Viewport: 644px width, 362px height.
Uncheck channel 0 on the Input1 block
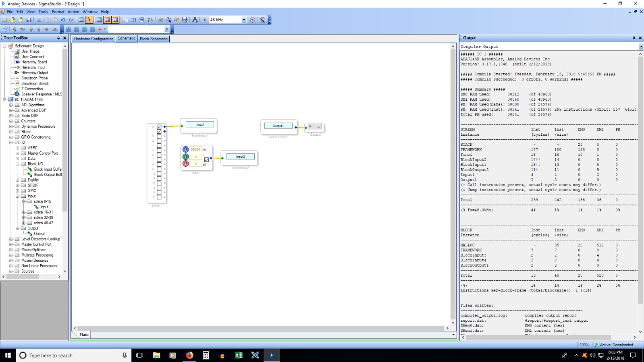click(159, 127)
